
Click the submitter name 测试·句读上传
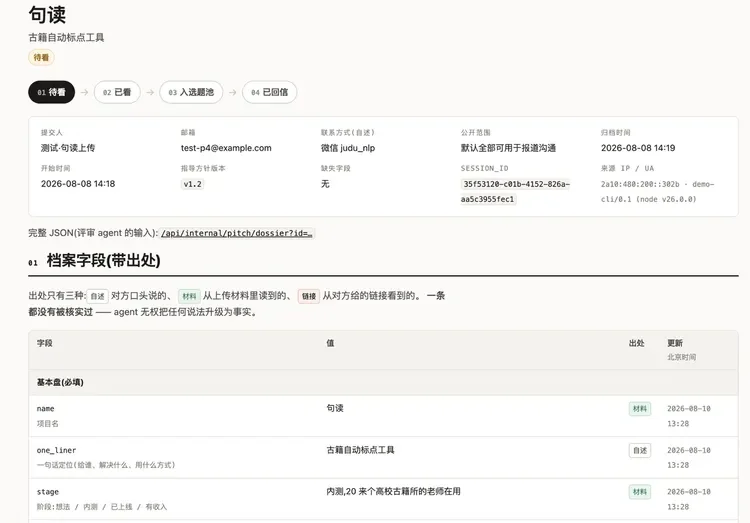coord(68,148)
